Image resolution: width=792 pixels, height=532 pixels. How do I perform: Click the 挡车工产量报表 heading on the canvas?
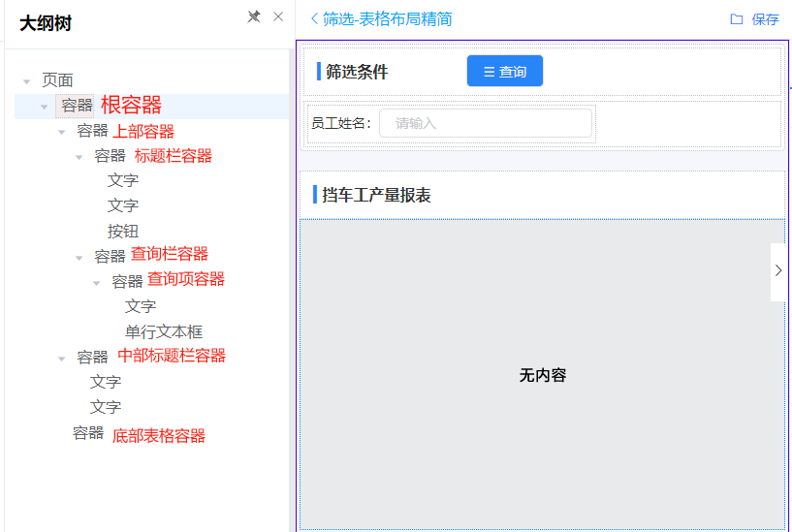pos(376,195)
